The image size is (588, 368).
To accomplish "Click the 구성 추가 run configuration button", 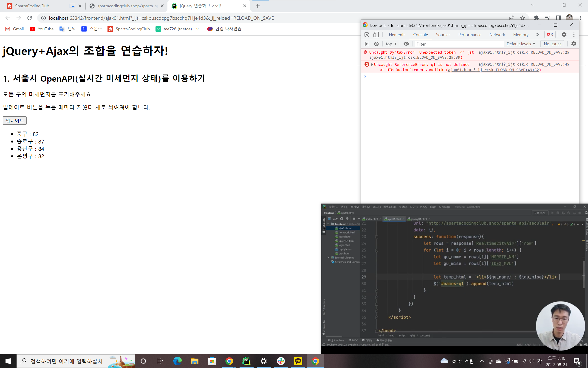I will (540, 213).
